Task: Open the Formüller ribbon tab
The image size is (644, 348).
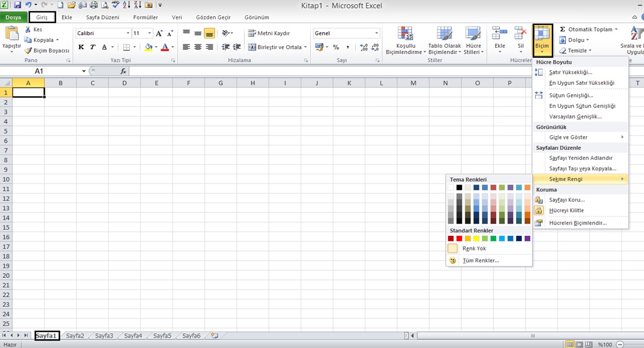Action: (145, 17)
